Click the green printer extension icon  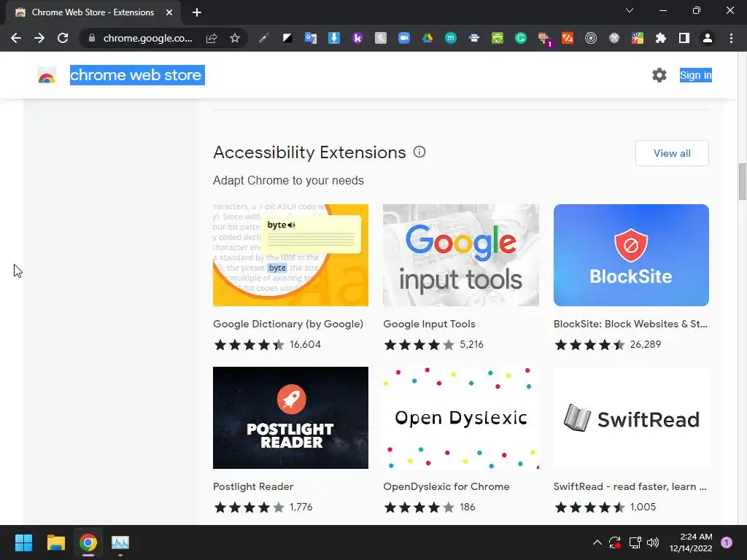point(498,38)
